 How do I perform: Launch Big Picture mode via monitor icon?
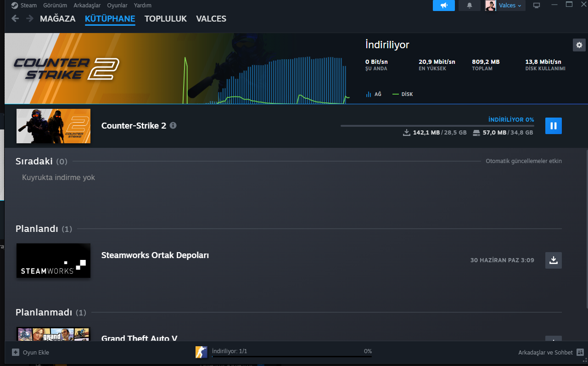pyautogui.click(x=537, y=6)
